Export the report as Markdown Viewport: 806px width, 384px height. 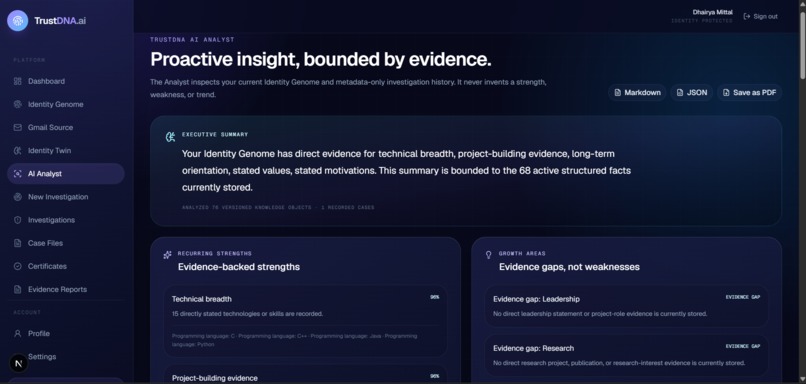click(x=637, y=93)
